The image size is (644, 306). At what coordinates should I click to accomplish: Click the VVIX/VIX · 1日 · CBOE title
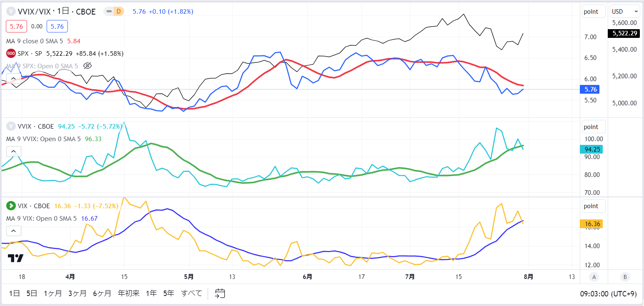57,12
